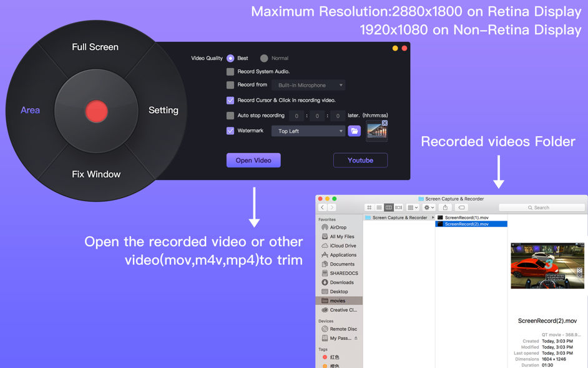Open Finder action gear menu
588x368 pixels.
pyautogui.click(x=429, y=207)
